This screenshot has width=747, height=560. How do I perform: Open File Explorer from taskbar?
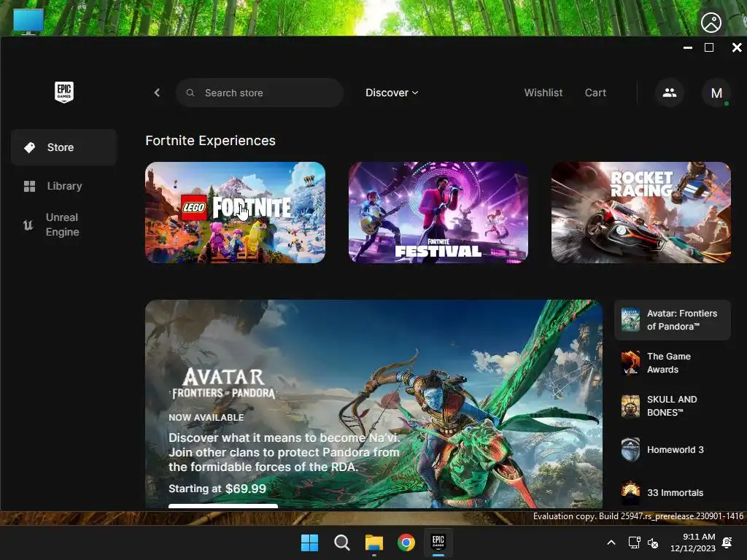click(374, 542)
